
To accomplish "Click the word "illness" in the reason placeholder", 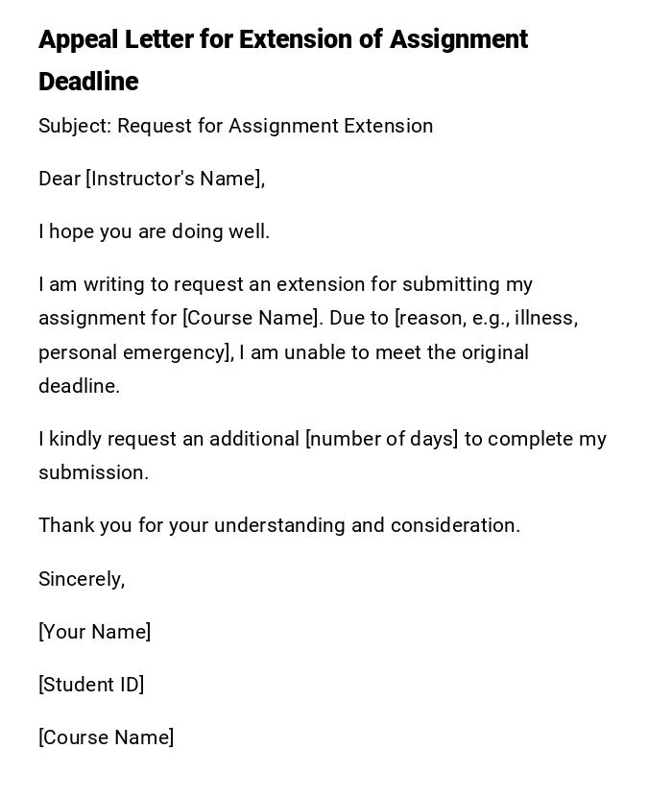I will tap(545, 318).
